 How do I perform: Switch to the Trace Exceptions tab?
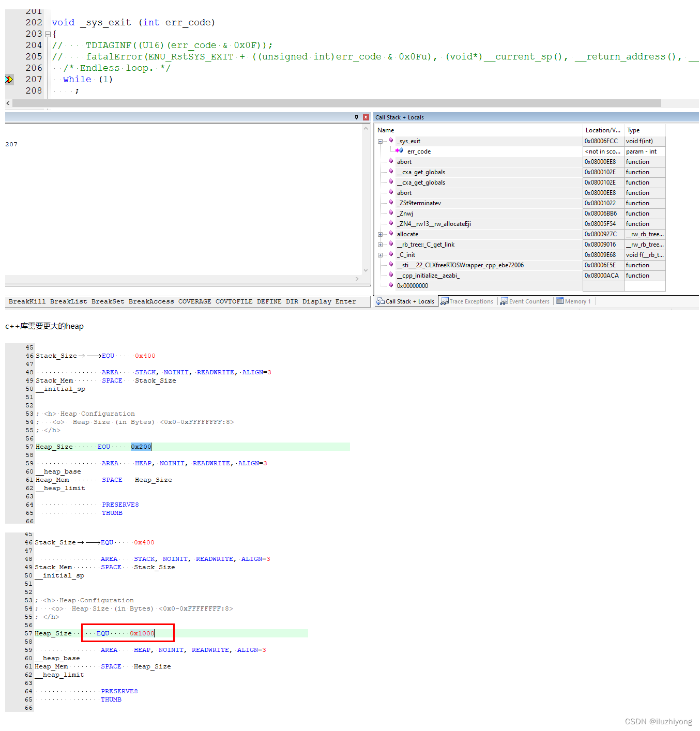(x=470, y=301)
